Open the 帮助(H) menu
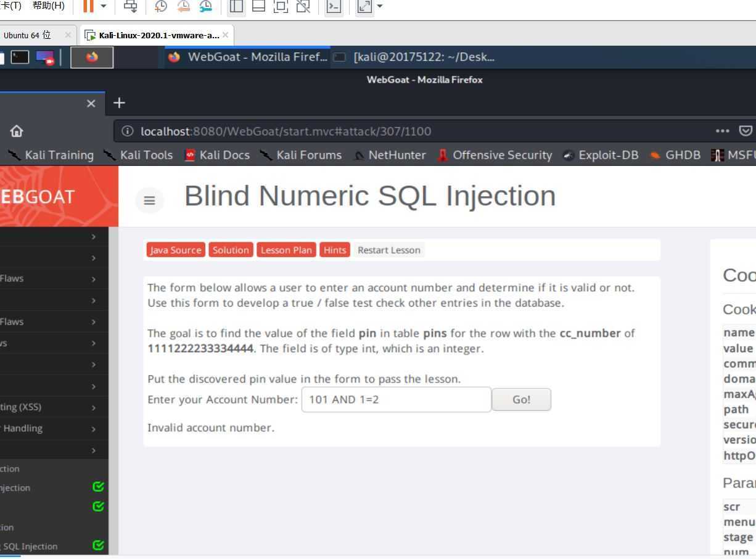The image size is (756, 559). [48, 6]
